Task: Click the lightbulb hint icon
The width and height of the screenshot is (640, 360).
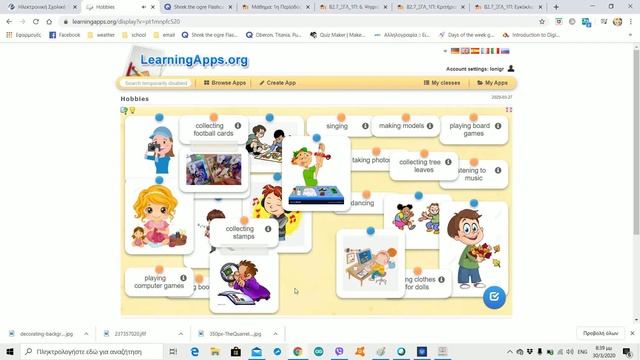Action: 132,110
